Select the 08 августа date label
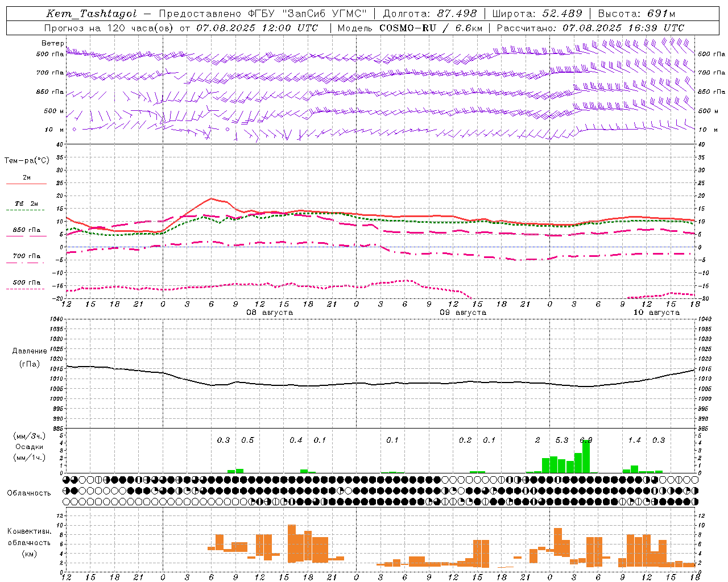 click(270, 313)
